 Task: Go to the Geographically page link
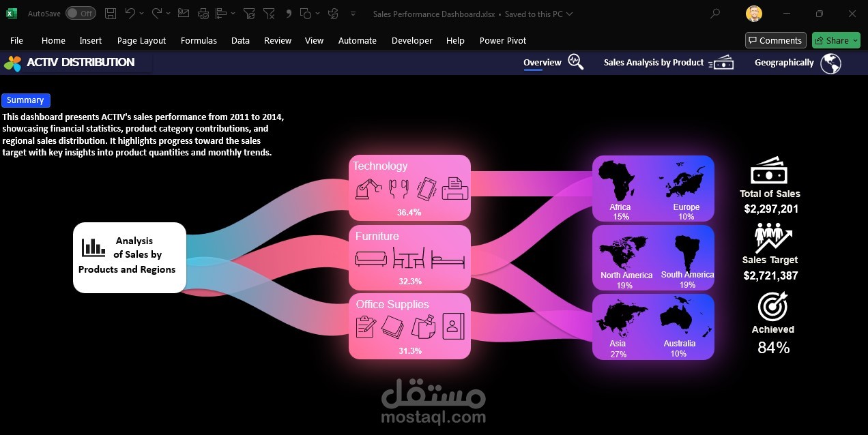coord(784,62)
